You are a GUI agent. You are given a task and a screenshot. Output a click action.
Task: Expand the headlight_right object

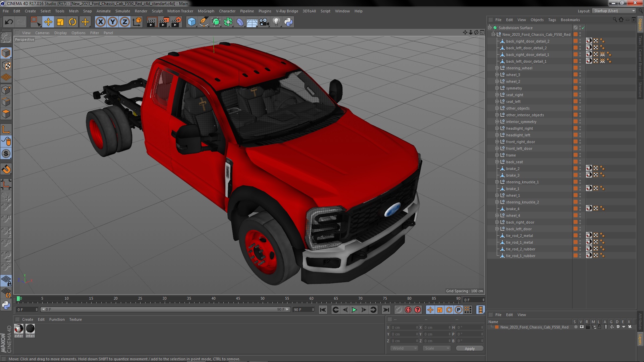pos(497,128)
